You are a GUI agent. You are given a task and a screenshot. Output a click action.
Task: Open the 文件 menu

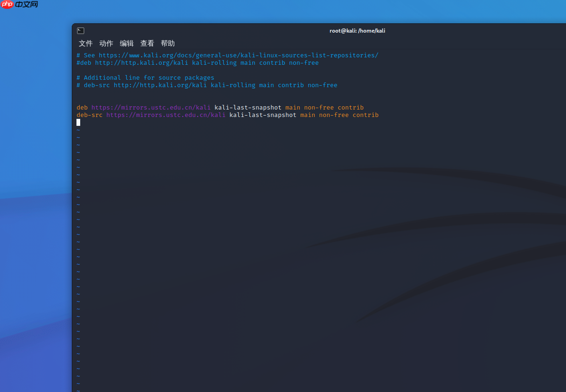[85, 43]
